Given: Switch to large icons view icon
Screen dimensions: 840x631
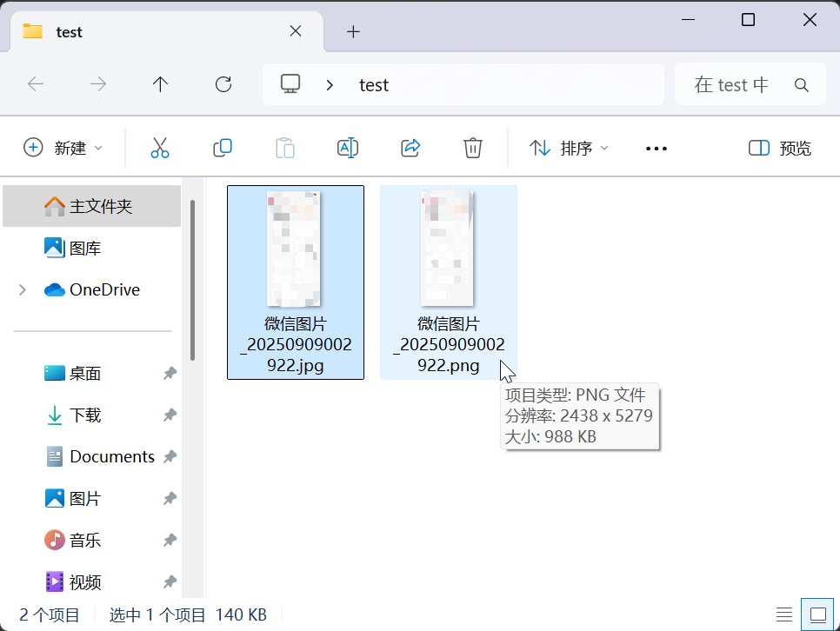Looking at the screenshot, I should coord(818,614).
